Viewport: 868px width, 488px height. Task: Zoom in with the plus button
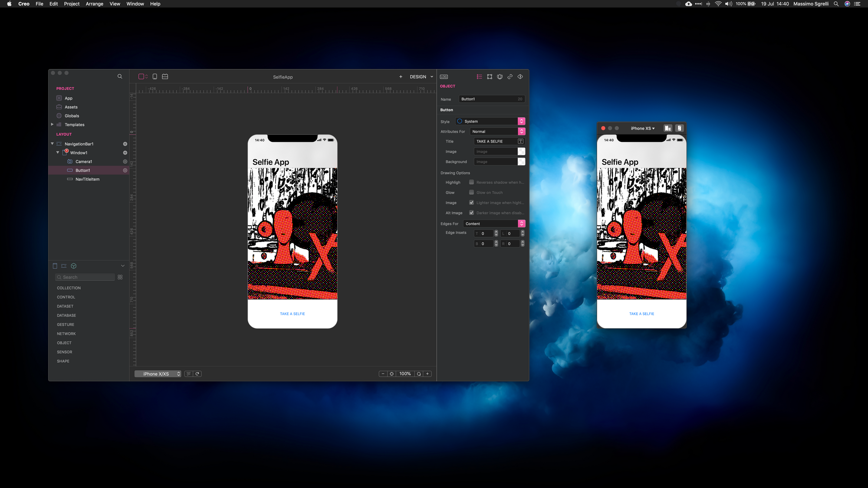click(427, 374)
